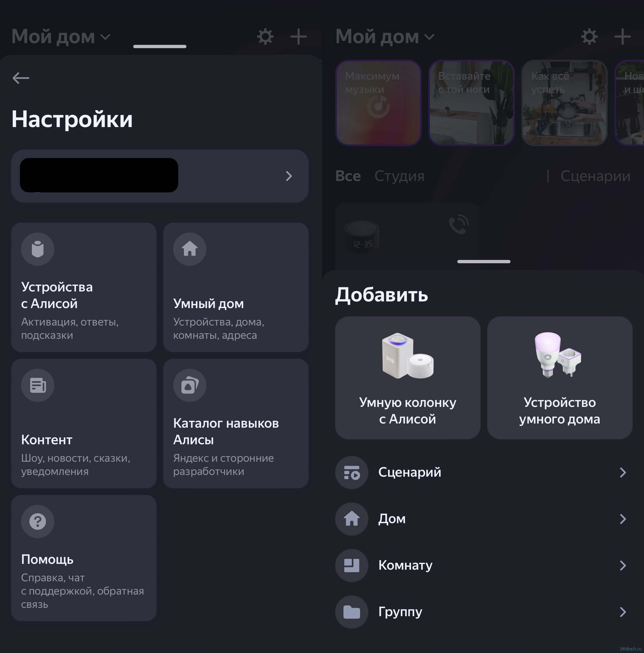Screen dimensions: 644x653
Task: Add Умную колонку с Алисой
Action: click(407, 378)
